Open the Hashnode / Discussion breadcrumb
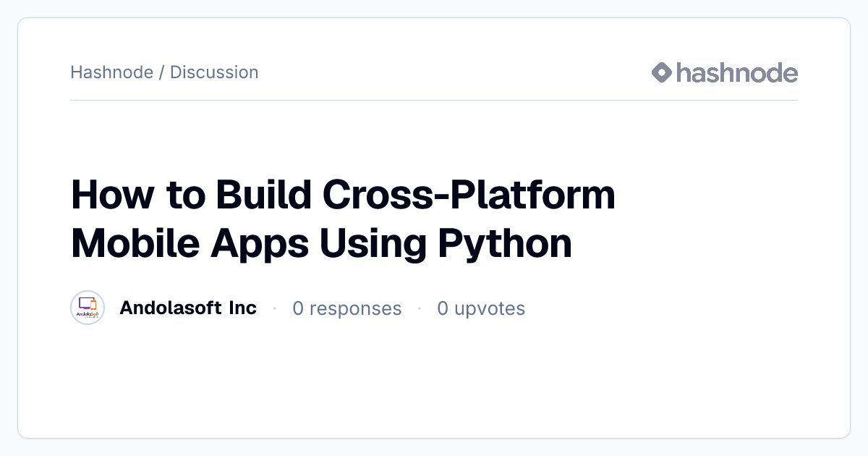 (164, 72)
